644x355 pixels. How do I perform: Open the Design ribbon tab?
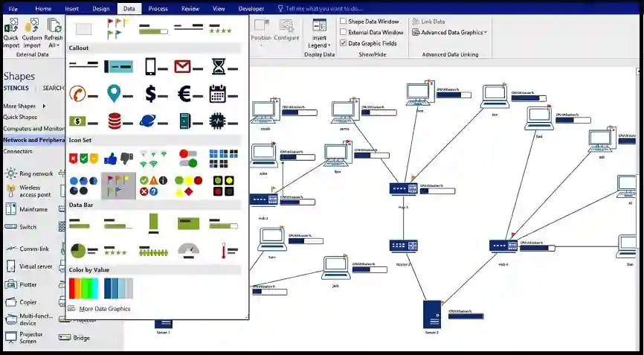click(x=101, y=9)
